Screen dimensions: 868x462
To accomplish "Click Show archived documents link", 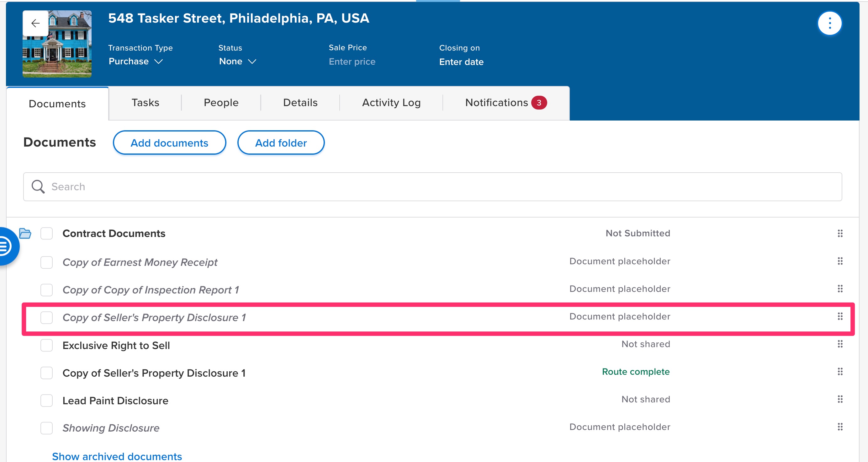I will (117, 456).
